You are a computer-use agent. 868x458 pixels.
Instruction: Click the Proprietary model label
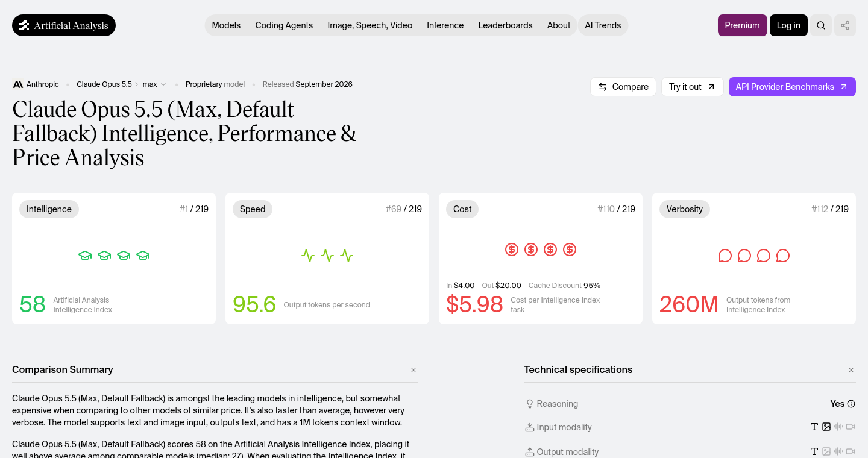pos(215,84)
